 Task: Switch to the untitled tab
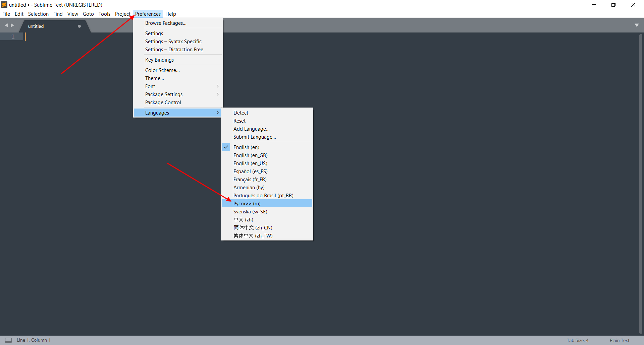point(36,26)
